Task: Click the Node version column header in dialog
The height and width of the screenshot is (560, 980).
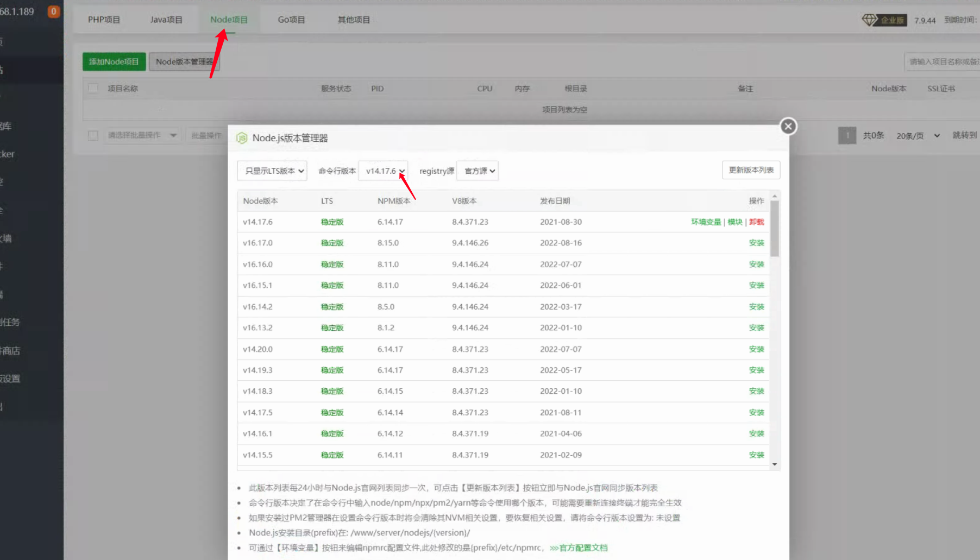Action: click(x=260, y=201)
